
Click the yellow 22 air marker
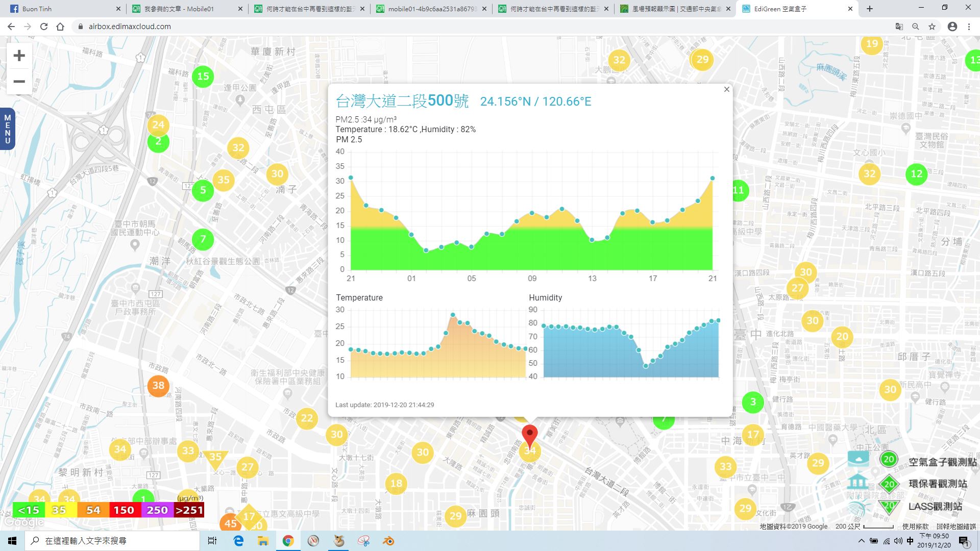click(x=307, y=418)
